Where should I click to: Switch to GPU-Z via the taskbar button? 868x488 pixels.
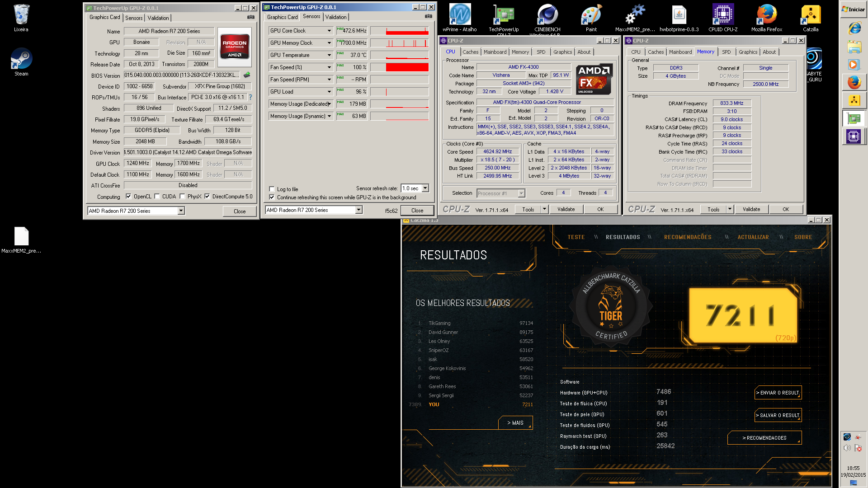pos(854,118)
